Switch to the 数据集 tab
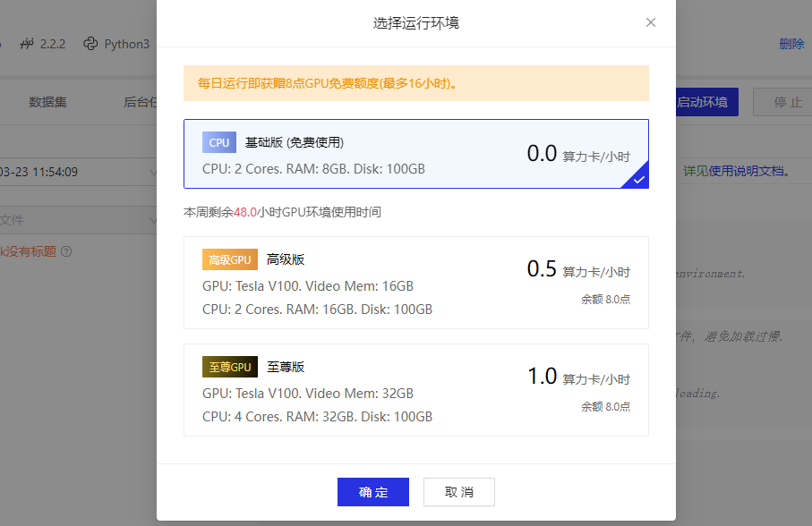Screen dimensions: 812x526 click(47, 102)
